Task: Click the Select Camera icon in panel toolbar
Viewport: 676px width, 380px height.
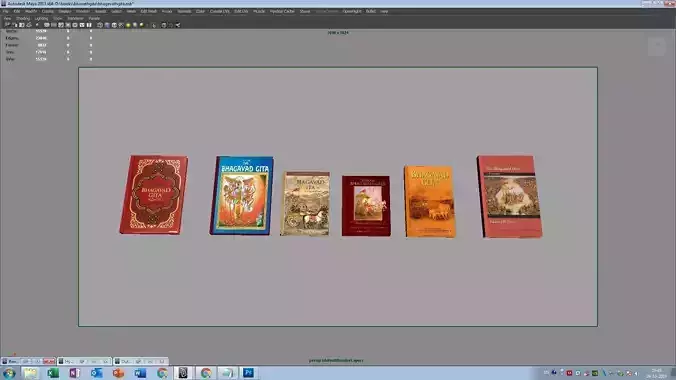Action: pos(7,25)
